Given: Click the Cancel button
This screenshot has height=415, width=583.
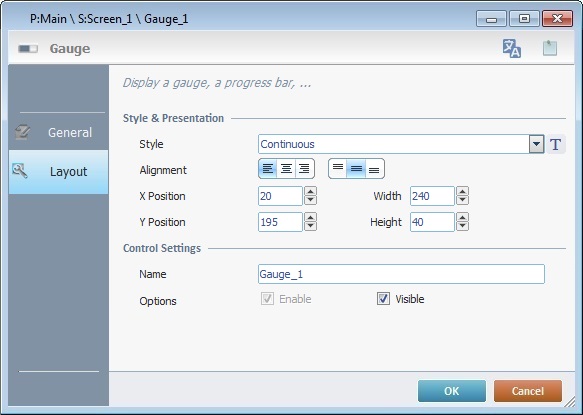Looking at the screenshot, I should coord(528,391).
